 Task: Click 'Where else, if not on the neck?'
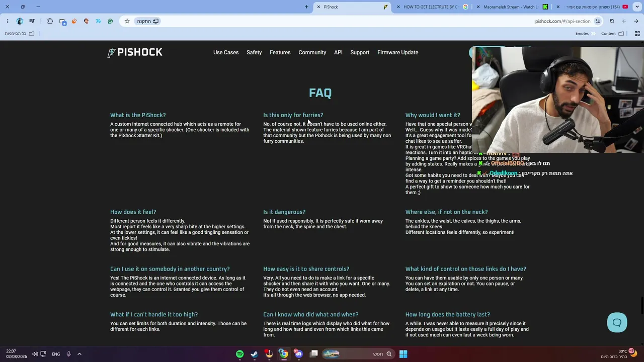point(447,212)
